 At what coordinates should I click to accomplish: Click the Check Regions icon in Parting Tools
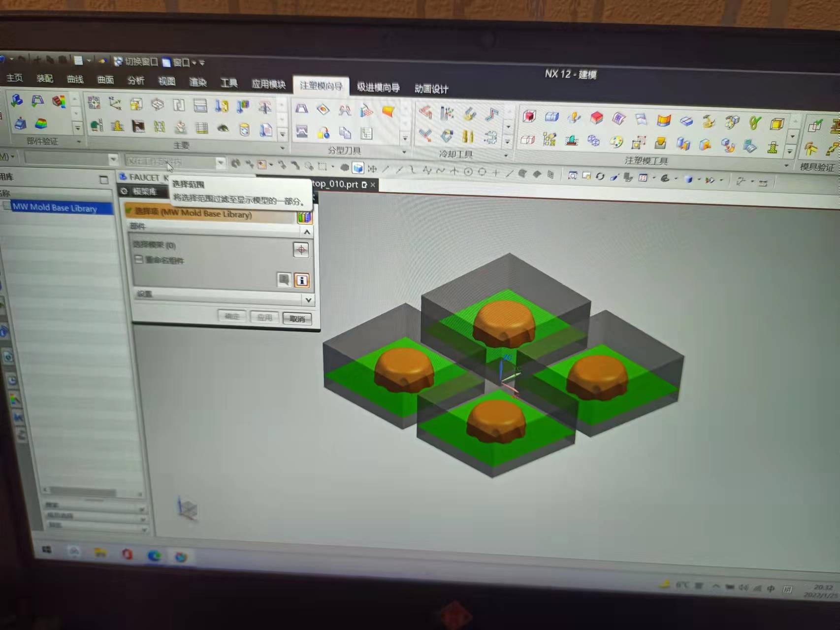coord(301,108)
